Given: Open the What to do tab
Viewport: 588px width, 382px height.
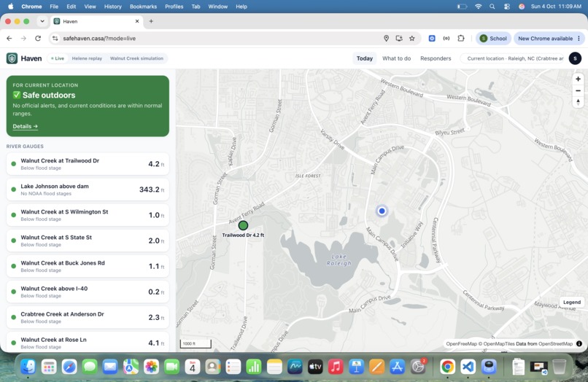Looking at the screenshot, I should pyautogui.click(x=396, y=58).
